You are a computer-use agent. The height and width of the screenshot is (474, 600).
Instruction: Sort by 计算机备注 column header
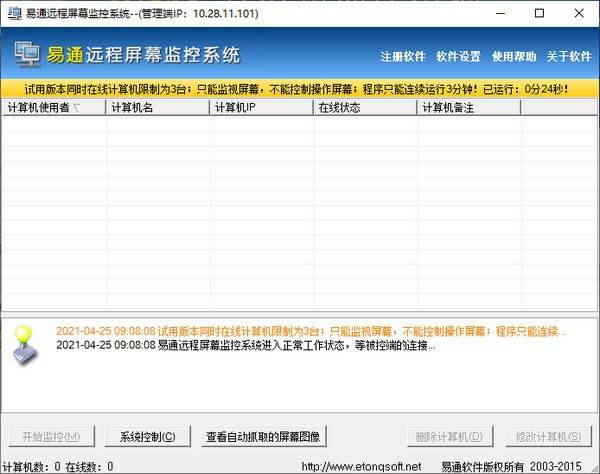click(469, 108)
